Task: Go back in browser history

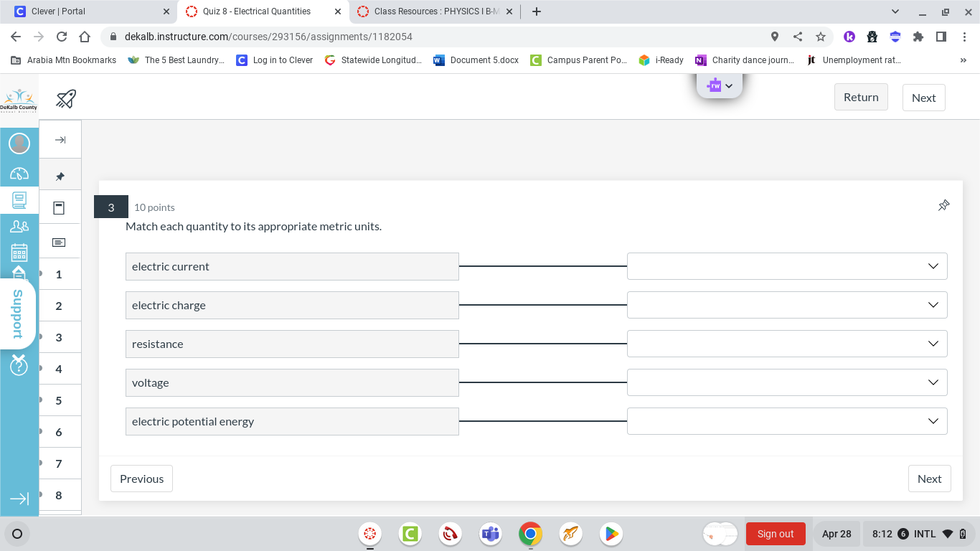Action: pos(16,37)
